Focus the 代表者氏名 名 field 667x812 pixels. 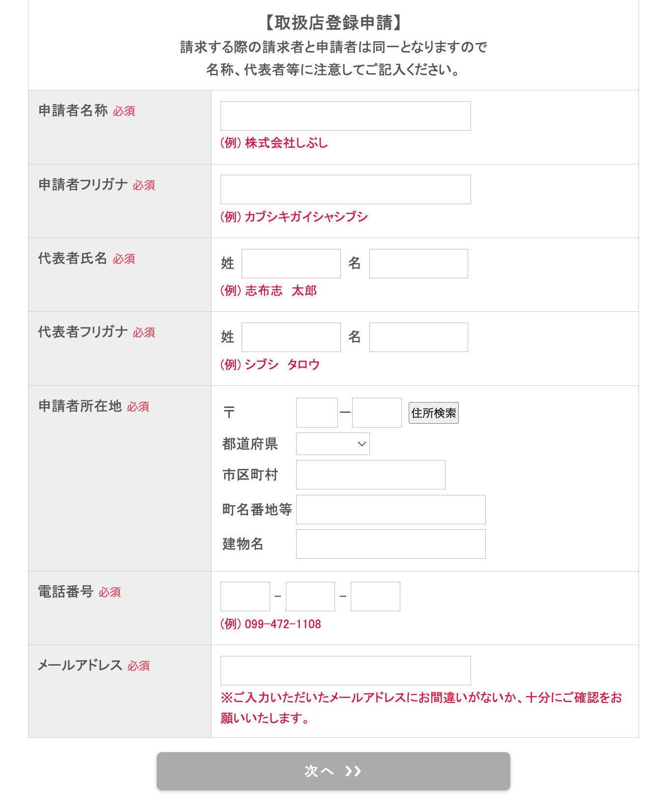[418, 264]
